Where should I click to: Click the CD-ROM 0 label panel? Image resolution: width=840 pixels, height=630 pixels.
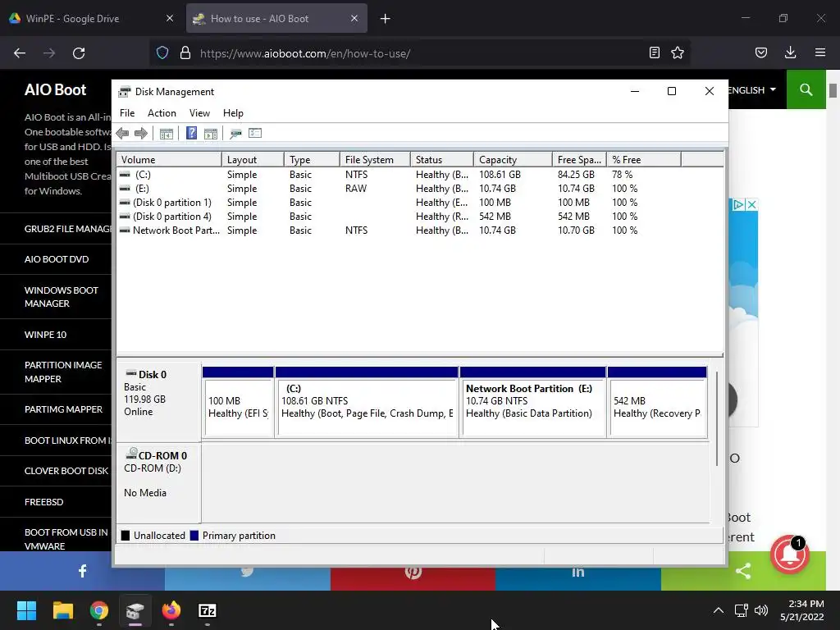(158, 483)
